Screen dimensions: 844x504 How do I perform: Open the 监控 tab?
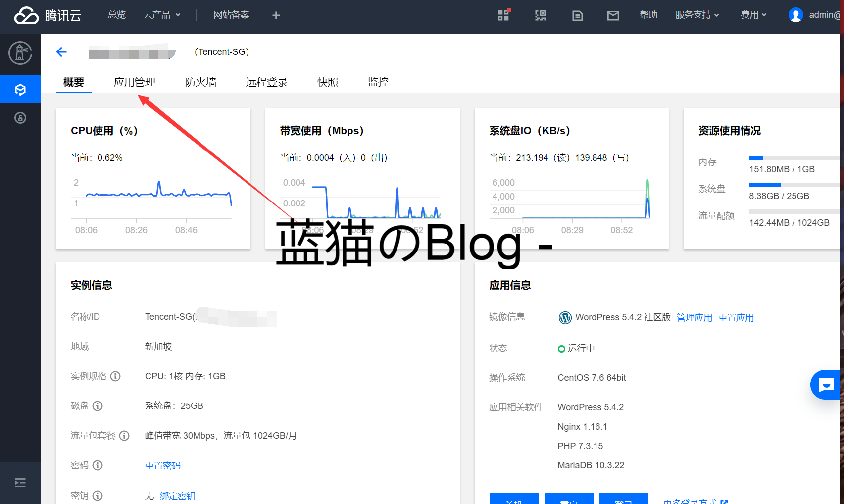tap(378, 82)
